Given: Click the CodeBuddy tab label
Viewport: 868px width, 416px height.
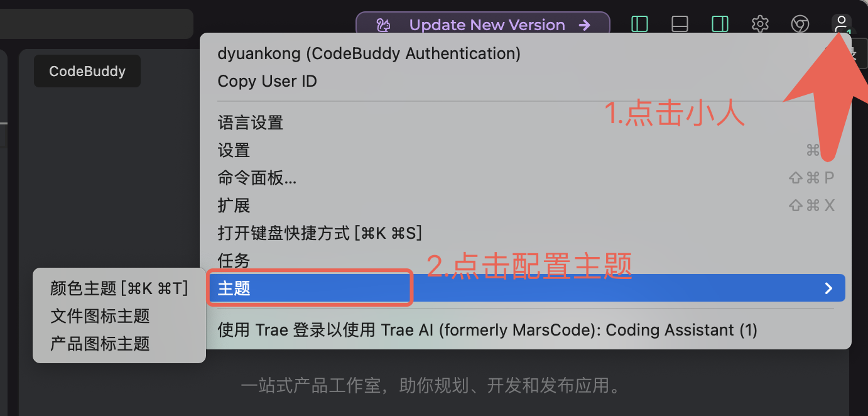Looking at the screenshot, I should [87, 71].
